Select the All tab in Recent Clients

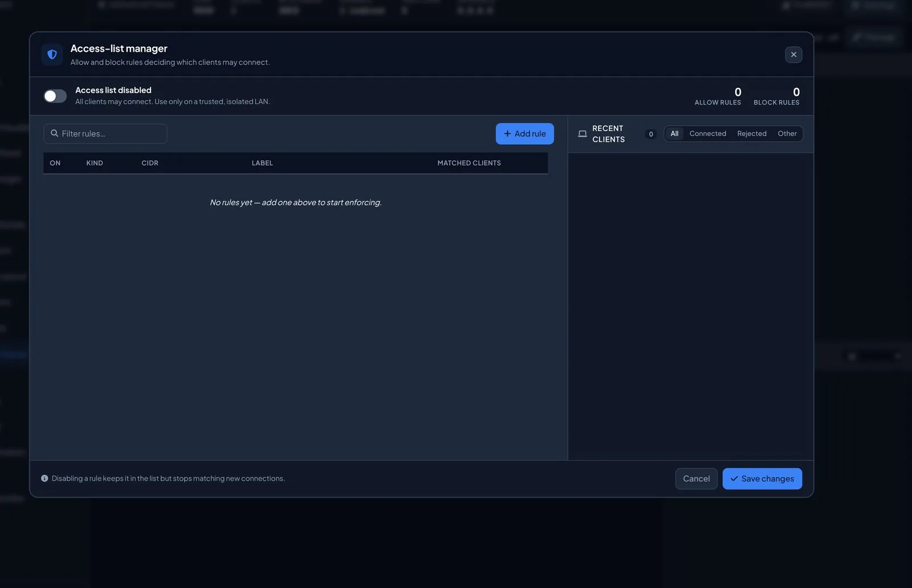tap(674, 134)
